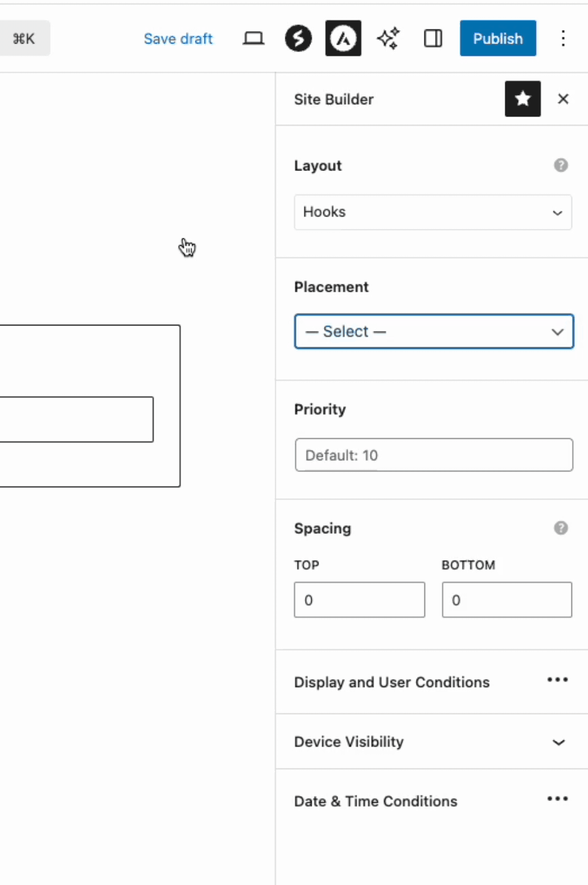Open the three-dot options menu
Viewport: 588px width, 885px height.
click(562, 39)
